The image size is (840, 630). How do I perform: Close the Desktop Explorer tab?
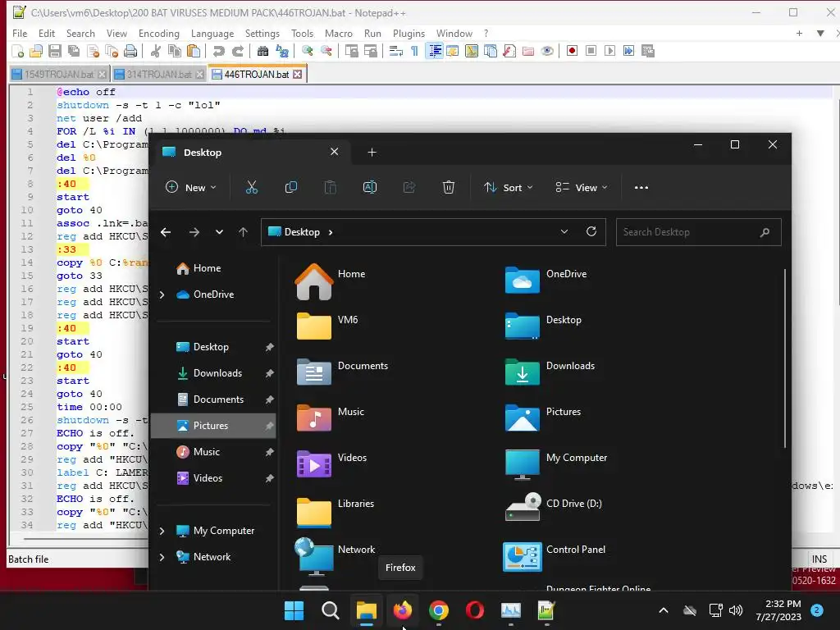point(335,152)
